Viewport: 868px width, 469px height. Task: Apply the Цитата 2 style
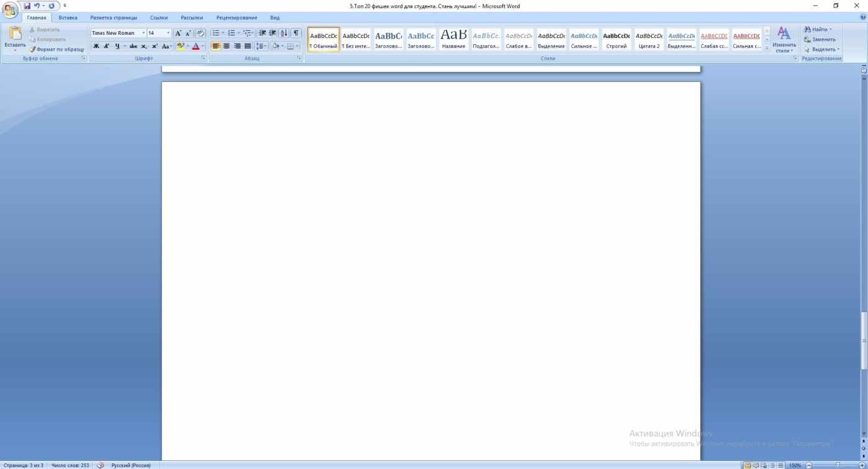click(649, 40)
